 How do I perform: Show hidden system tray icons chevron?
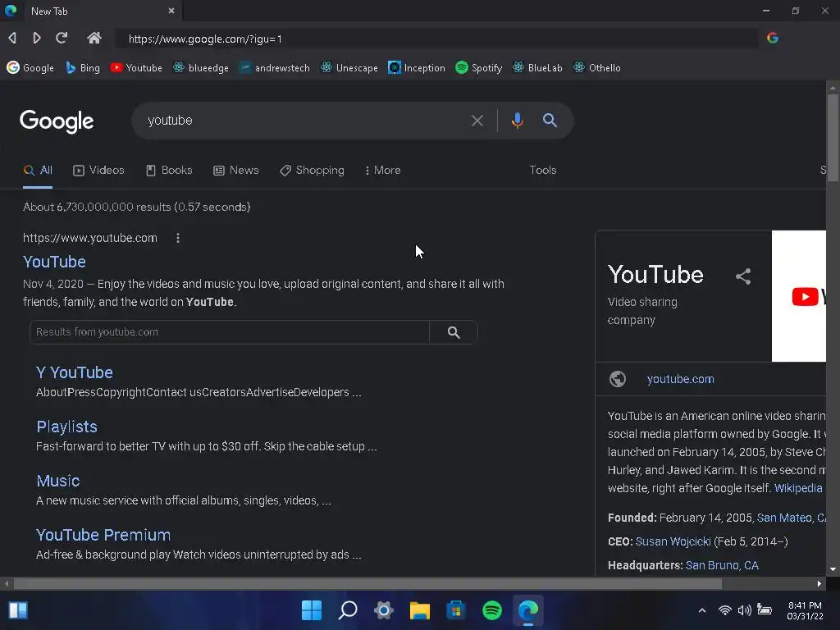(x=702, y=610)
